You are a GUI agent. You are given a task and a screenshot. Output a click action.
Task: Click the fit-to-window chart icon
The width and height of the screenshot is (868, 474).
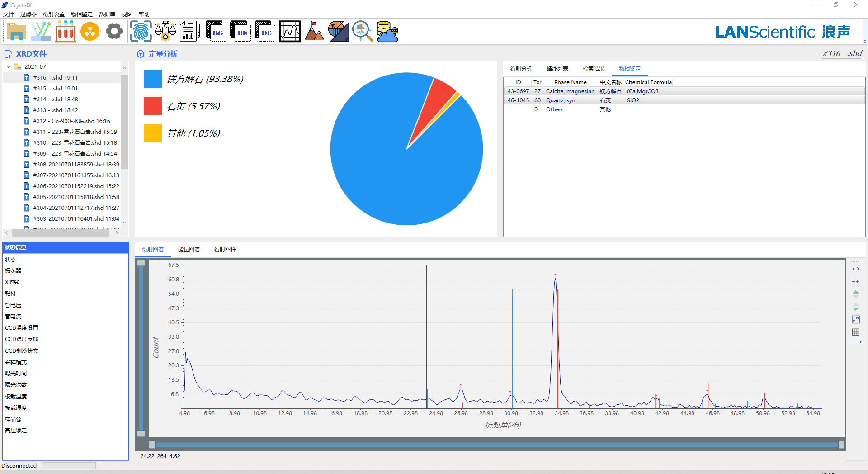tap(856, 320)
